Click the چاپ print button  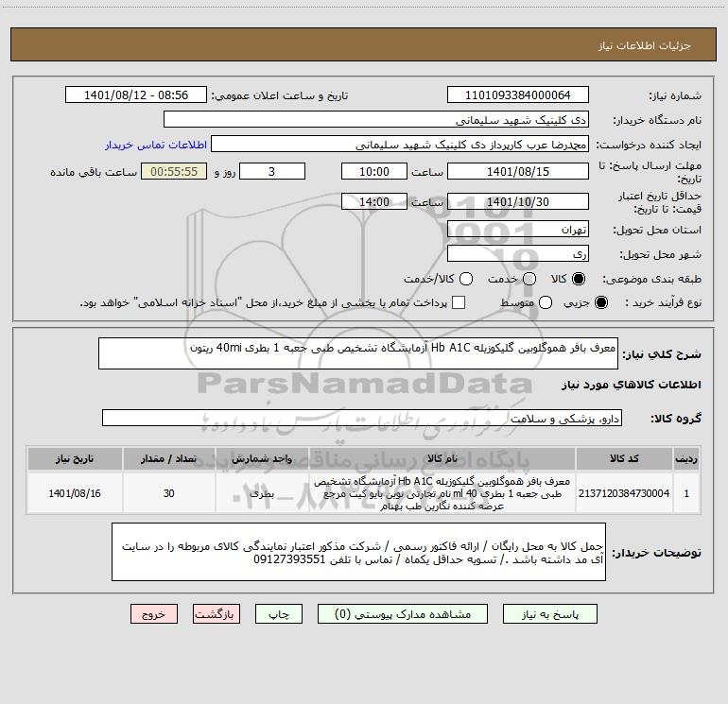click(279, 614)
